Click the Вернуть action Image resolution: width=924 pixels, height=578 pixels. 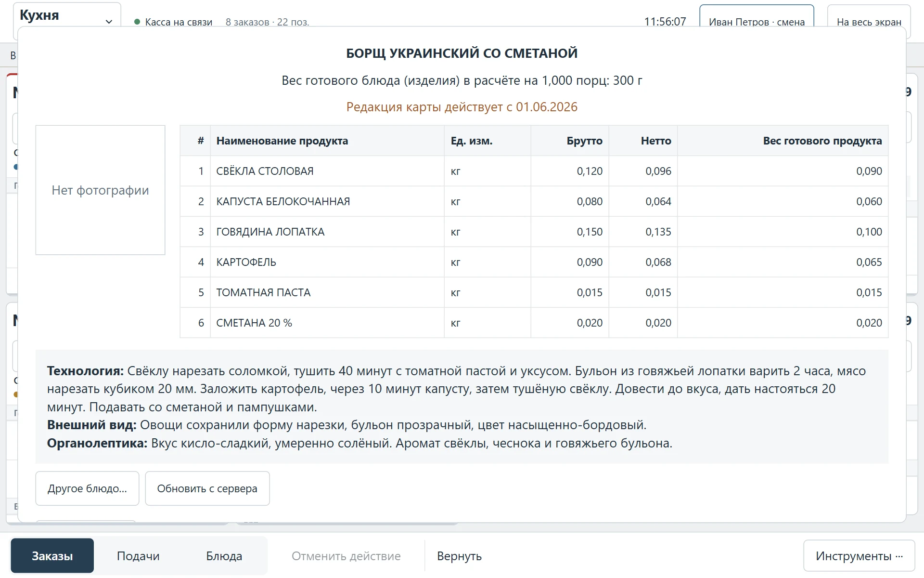click(x=459, y=556)
